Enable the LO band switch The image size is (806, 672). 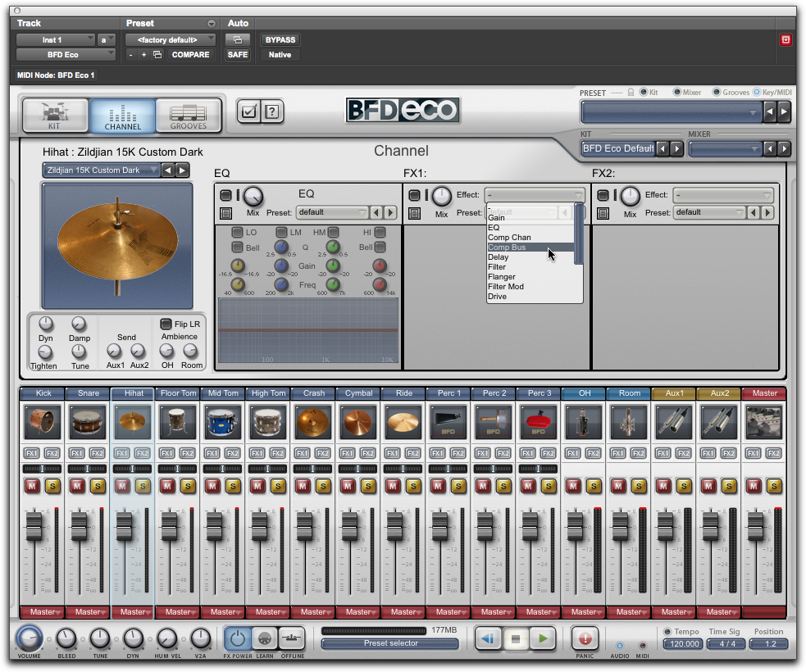click(237, 232)
